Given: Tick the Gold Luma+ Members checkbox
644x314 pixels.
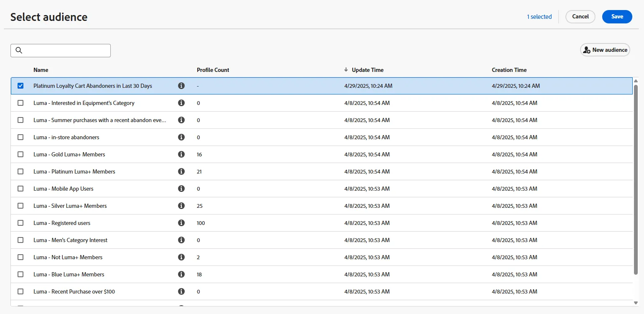Looking at the screenshot, I should point(20,154).
